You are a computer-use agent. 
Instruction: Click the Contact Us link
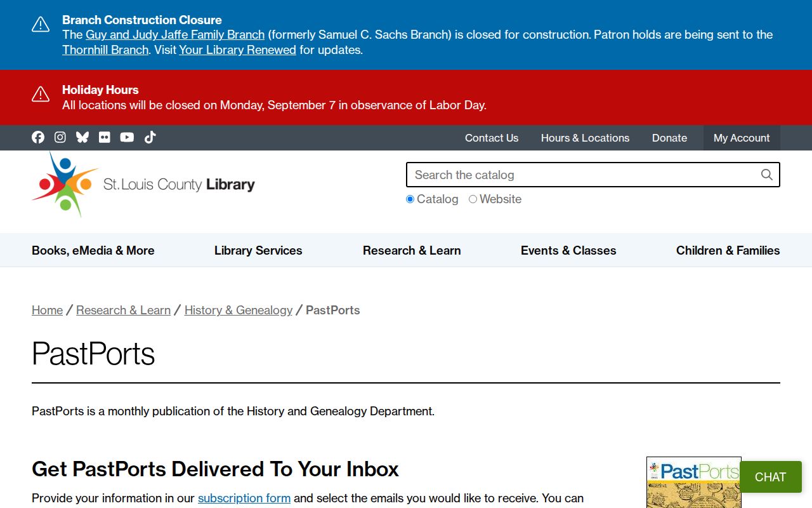(492, 138)
